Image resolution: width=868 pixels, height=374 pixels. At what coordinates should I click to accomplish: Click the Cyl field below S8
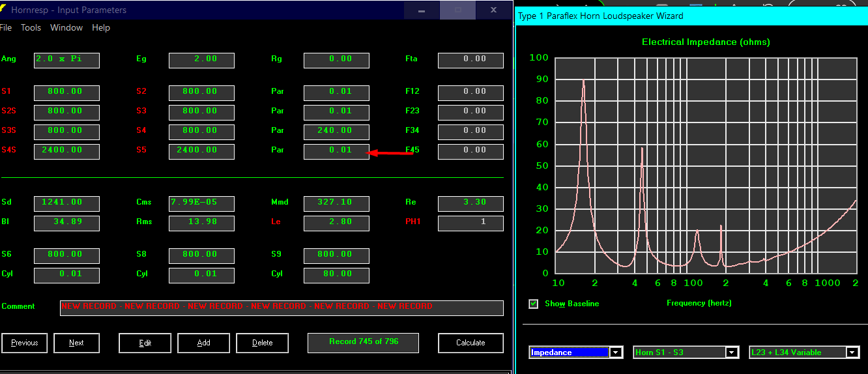201,276
